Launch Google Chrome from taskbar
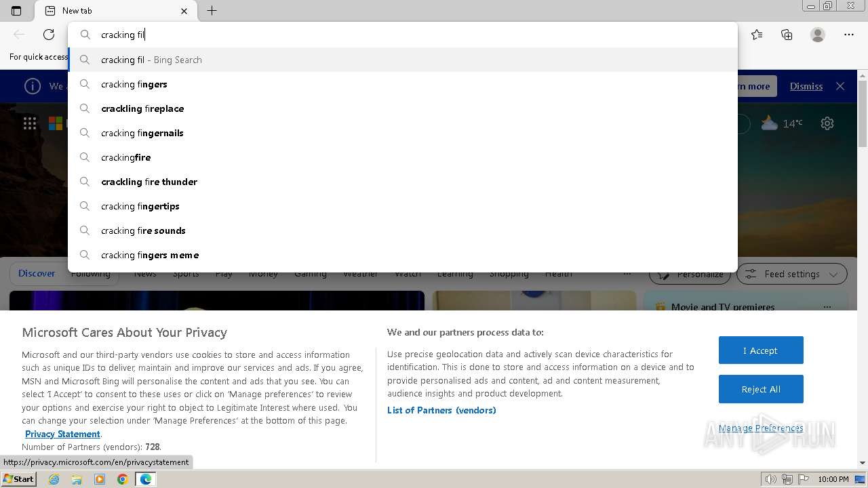 pos(122,479)
